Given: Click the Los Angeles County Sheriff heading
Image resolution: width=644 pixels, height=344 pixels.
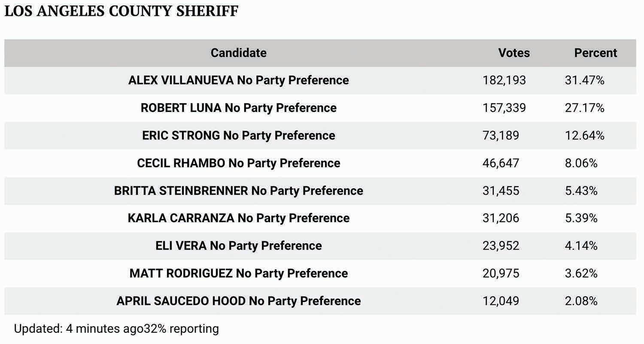Looking at the screenshot, I should [121, 11].
